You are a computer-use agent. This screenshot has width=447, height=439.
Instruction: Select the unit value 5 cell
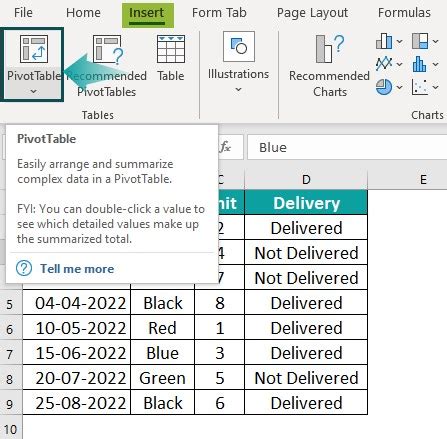[220, 378]
